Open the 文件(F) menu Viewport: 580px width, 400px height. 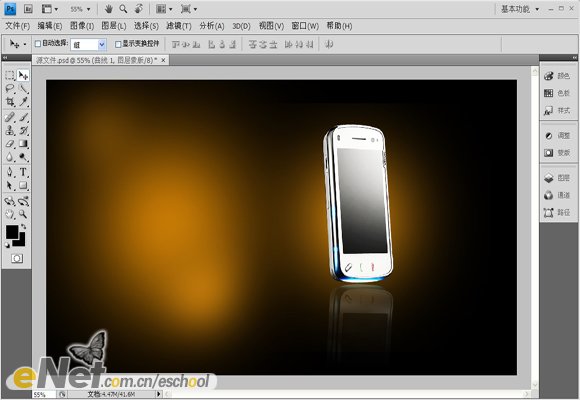tap(17, 26)
